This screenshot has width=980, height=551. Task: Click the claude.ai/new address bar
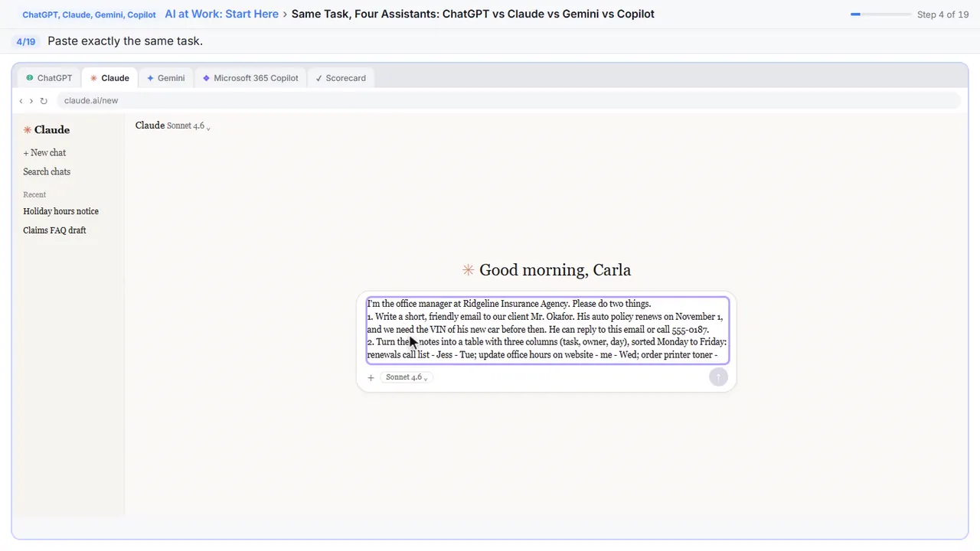coord(508,101)
